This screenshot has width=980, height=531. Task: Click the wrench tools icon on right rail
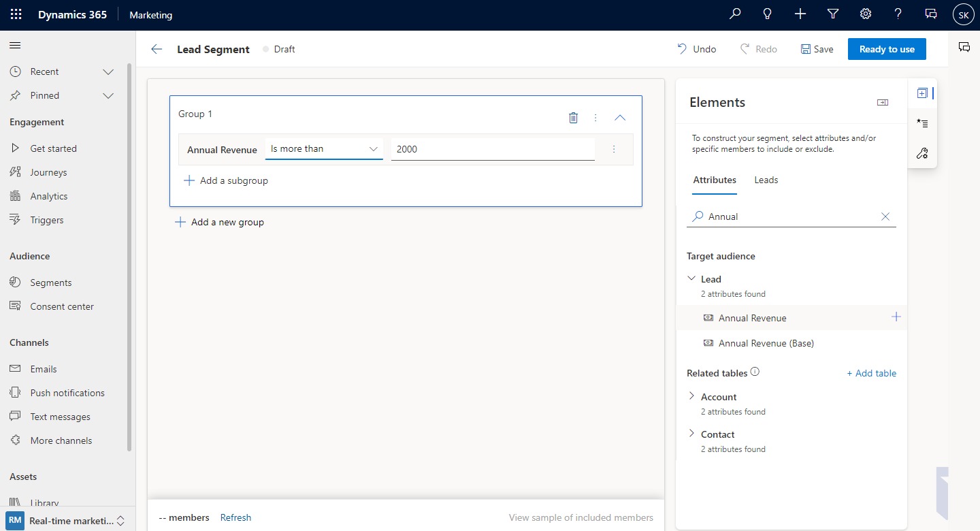(922, 153)
